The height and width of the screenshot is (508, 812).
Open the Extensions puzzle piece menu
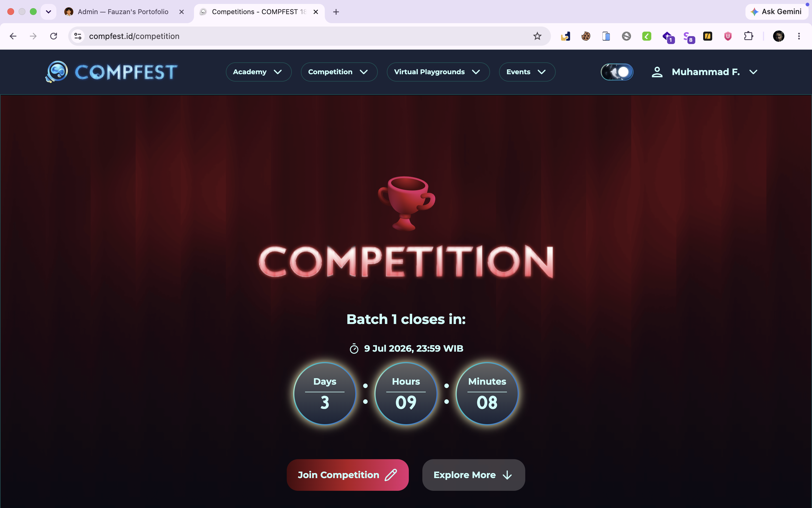748,36
